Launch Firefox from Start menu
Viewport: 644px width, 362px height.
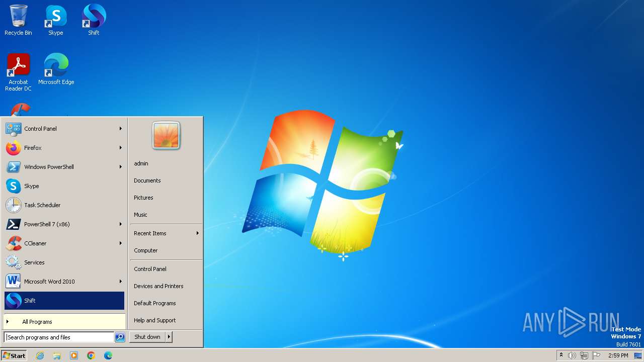click(x=64, y=148)
